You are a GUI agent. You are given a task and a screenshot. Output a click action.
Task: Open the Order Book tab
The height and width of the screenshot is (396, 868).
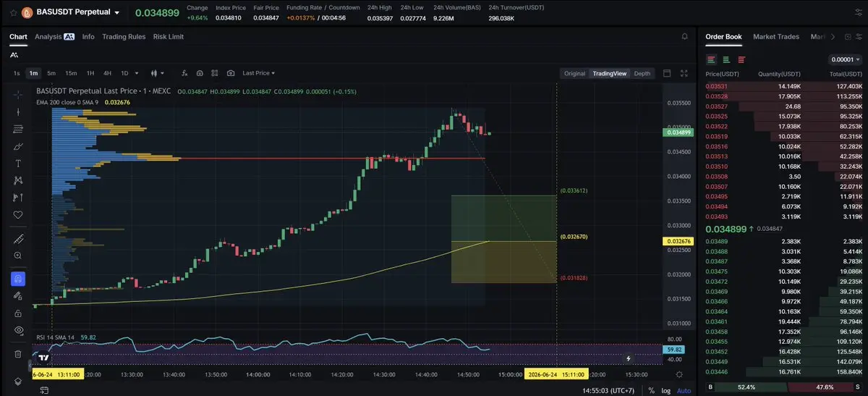tap(723, 36)
